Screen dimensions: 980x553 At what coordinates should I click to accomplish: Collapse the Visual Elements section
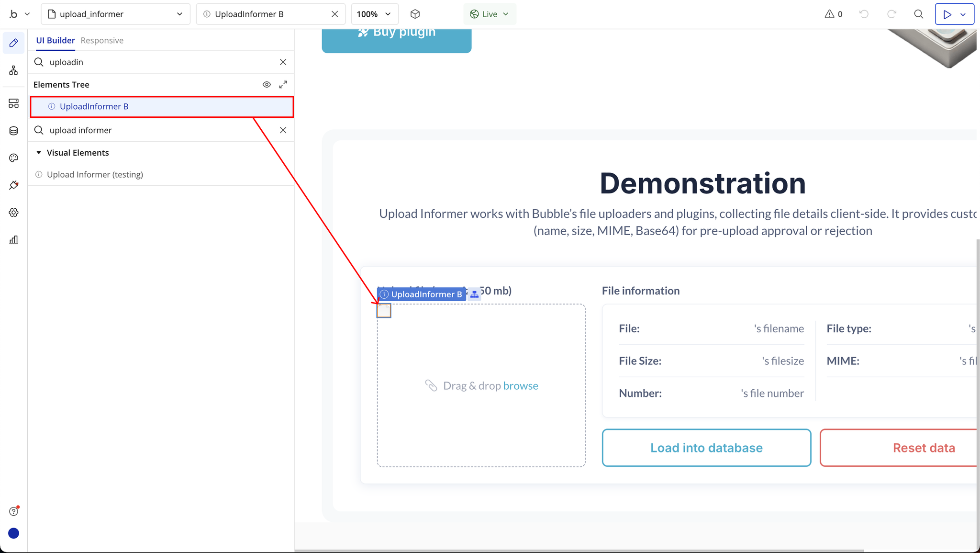(39, 153)
